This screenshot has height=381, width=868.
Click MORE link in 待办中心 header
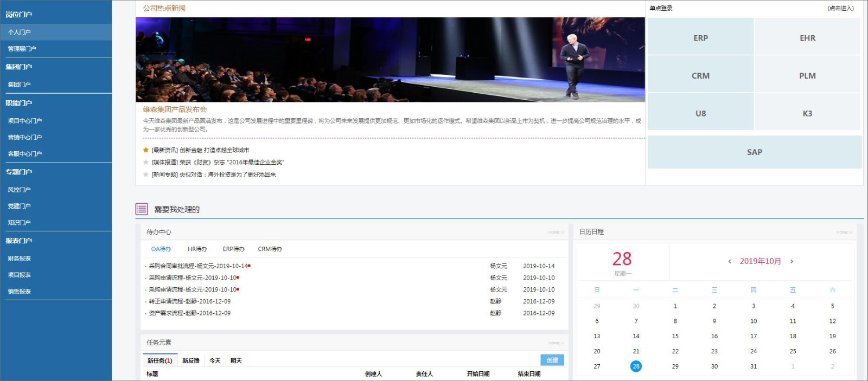(556, 232)
